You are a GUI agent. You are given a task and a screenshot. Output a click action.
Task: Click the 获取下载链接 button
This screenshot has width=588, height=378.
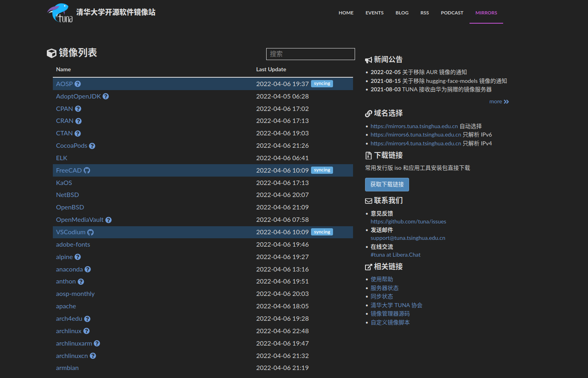tap(387, 185)
